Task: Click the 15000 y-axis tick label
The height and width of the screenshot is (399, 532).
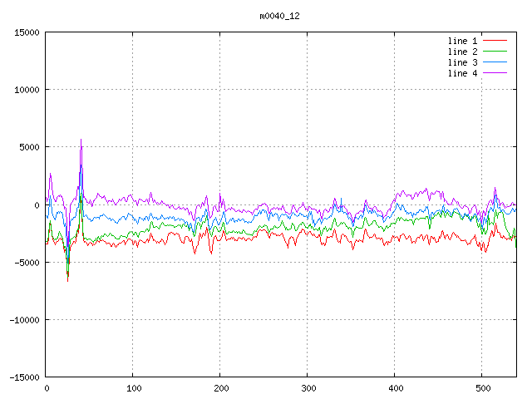Action: click(26, 32)
